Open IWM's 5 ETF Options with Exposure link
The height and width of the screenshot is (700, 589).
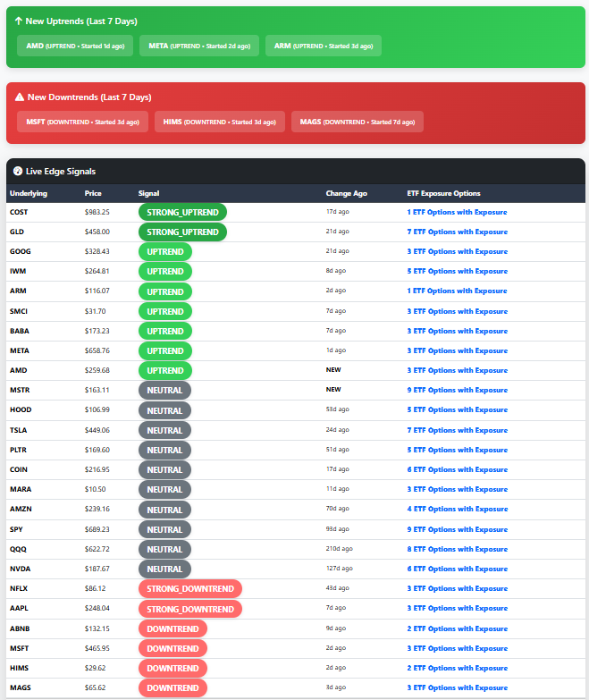458,271
